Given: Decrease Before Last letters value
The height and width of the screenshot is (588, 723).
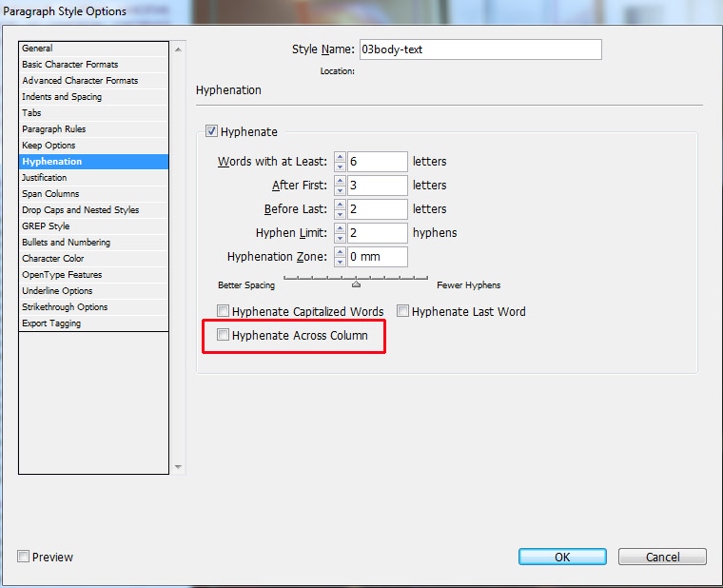Looking at the screenshot, I should (x=340, y=214).
